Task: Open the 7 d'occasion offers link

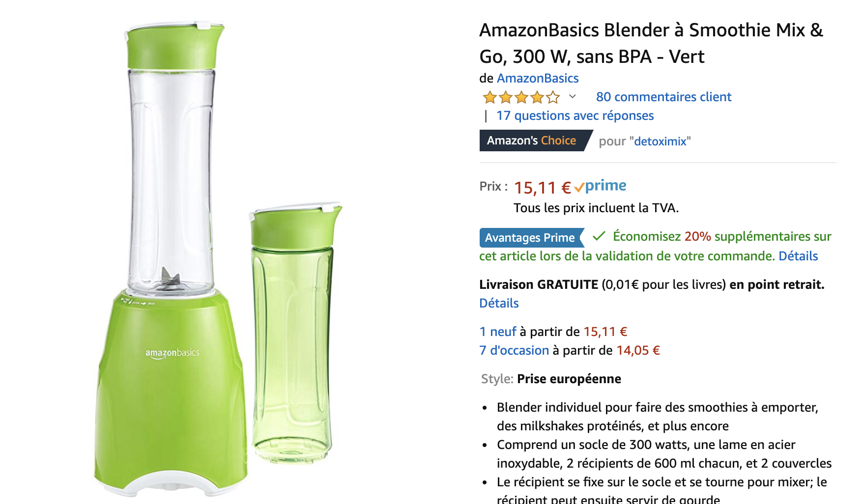Action: click(514, 350)
